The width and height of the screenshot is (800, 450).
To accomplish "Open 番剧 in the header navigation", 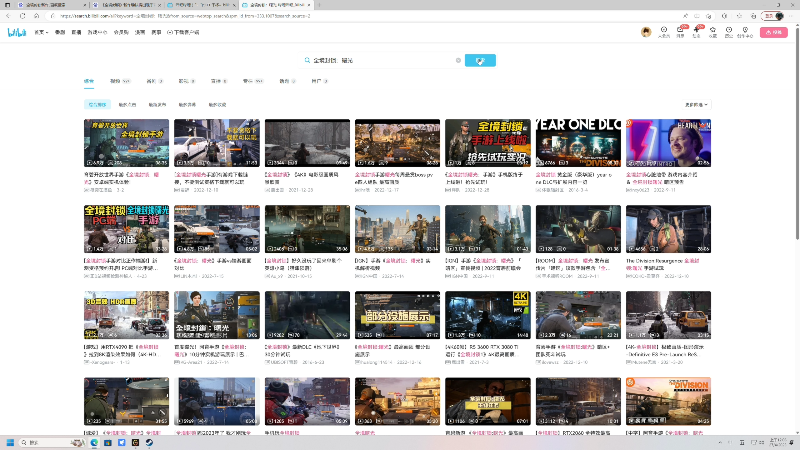I will click(60, 32).
